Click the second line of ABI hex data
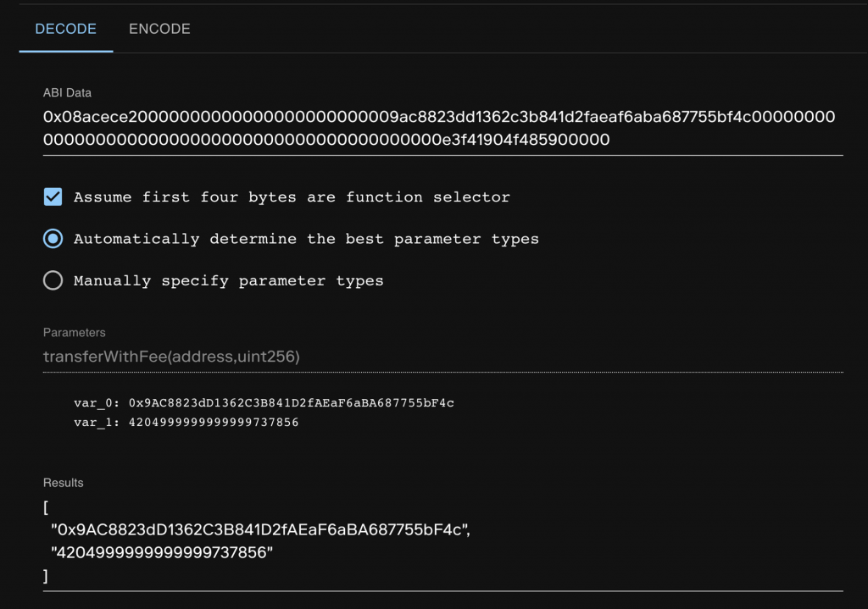 point(326,140)
